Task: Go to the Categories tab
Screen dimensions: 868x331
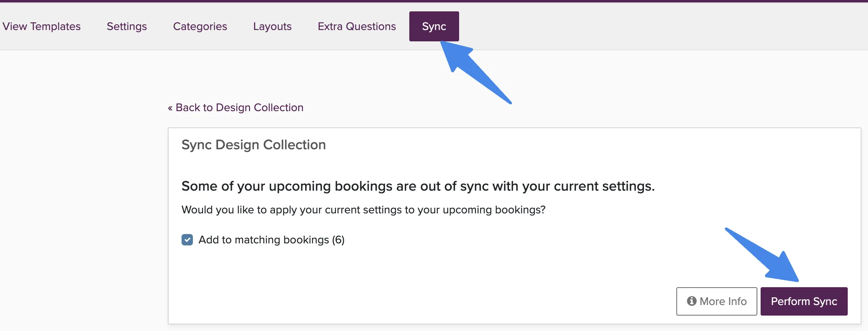Action: click(x=200, y=26)
